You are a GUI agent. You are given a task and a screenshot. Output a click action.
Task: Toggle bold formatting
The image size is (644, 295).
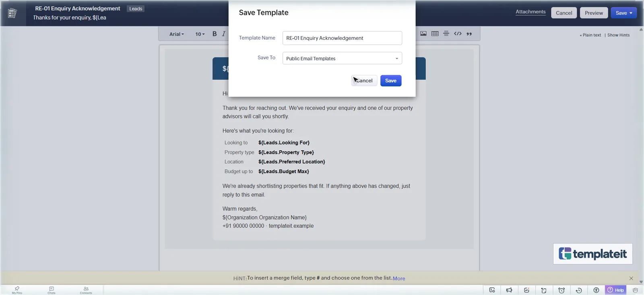(215, 34)
